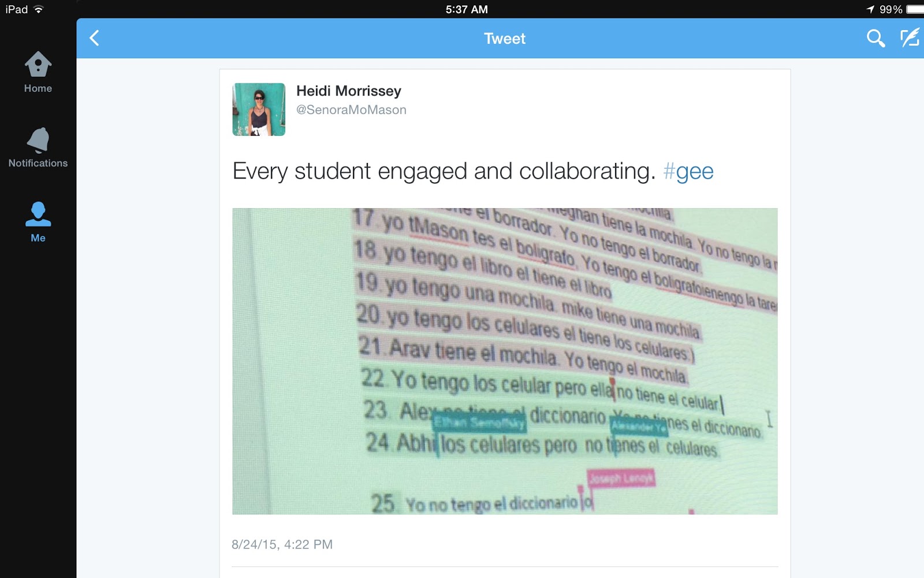The image size is (924, 578).
Task: Compose a new tweet with quill icon
Action: (x=910, y=38)
